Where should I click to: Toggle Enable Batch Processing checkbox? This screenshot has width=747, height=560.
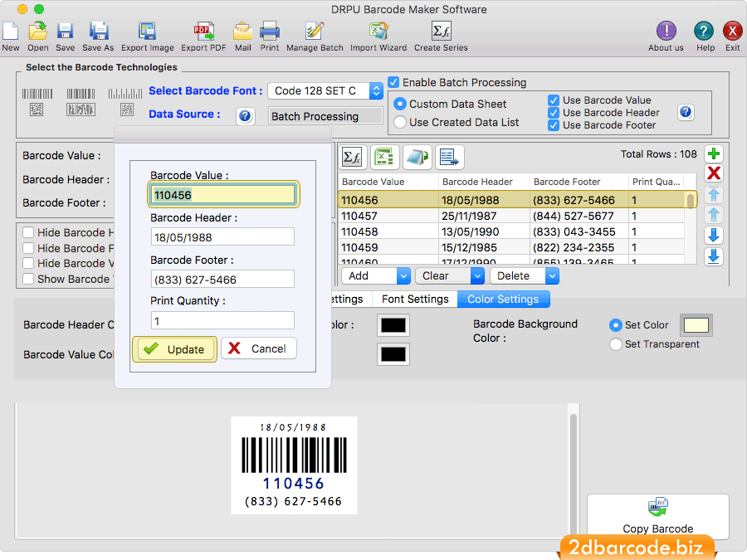point(393,82)
